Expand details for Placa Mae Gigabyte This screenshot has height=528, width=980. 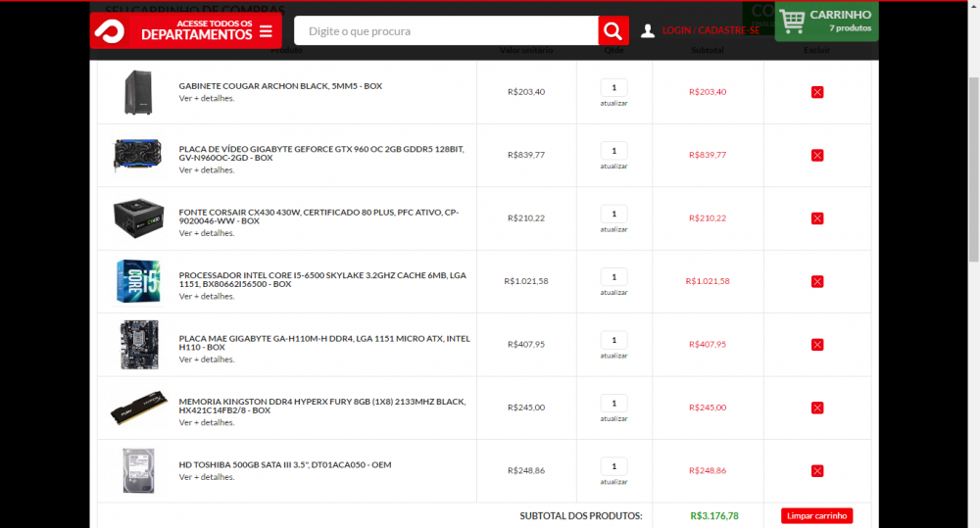point(206,360)
